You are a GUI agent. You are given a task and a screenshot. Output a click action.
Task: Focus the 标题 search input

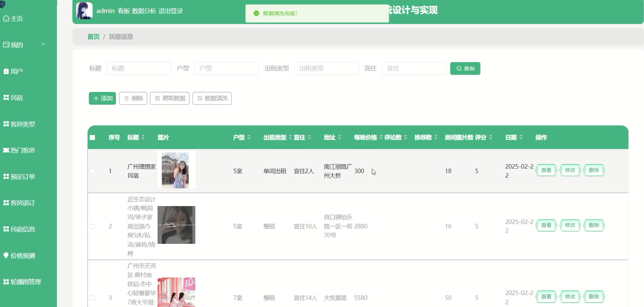point(139,68)
